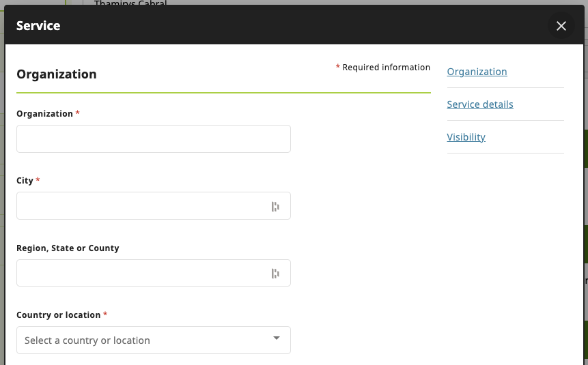This screenshot has height=365, width=588.
Task: Click the caret arrow of country selector
Action: click(277, 338)
